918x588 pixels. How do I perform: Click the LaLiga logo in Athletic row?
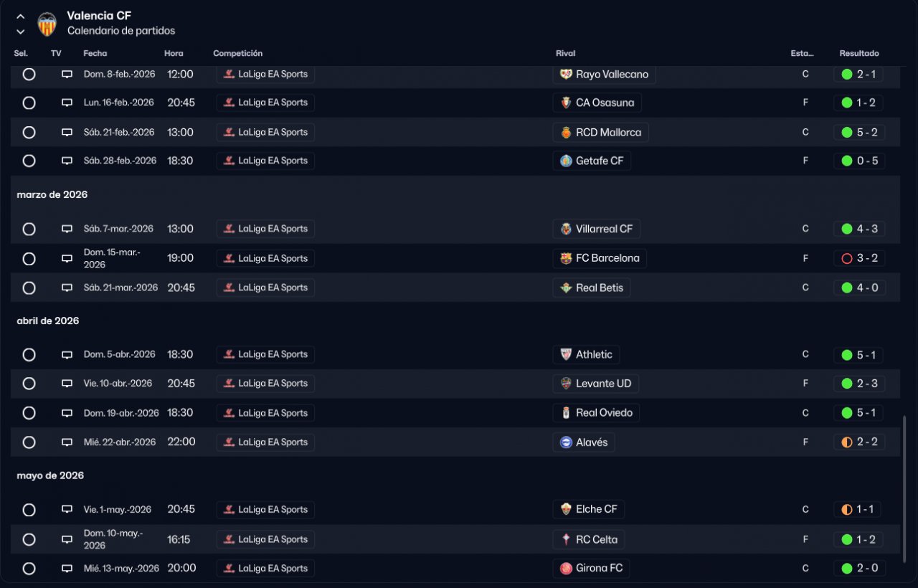click(x=229, y=354)
